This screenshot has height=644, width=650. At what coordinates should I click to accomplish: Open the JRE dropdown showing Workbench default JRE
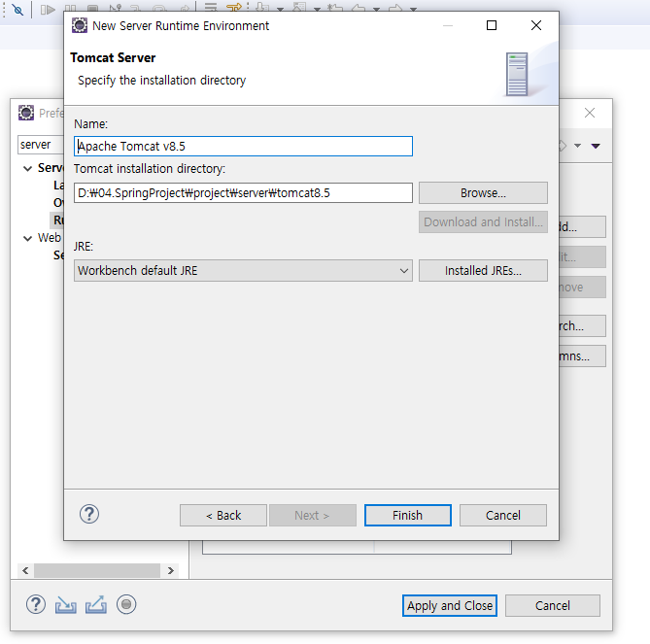click(x=243, y=271)
